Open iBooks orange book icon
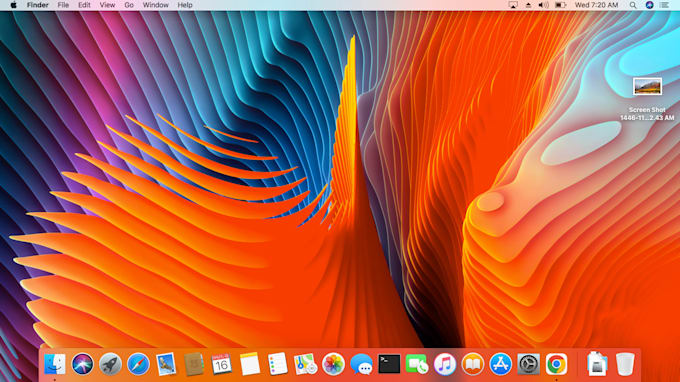 pyautogui.click(x=473, y=364)
